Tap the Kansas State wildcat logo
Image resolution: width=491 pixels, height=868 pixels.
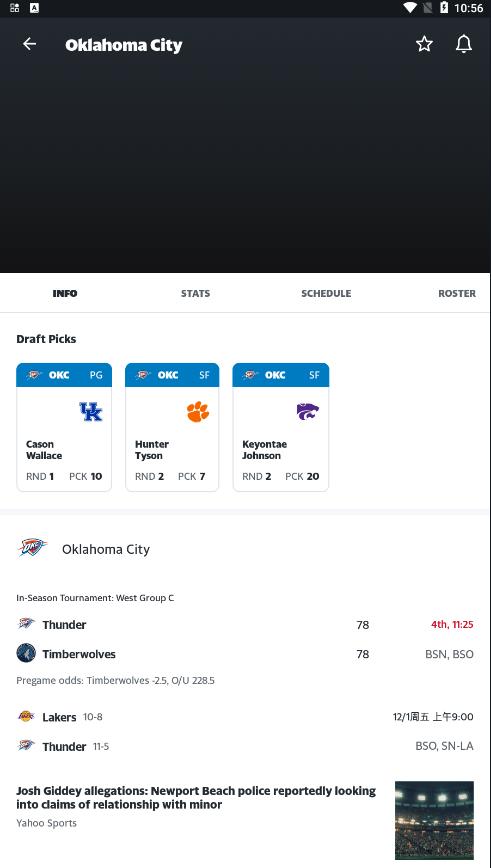pyautogui.click(x=307, y=411)
